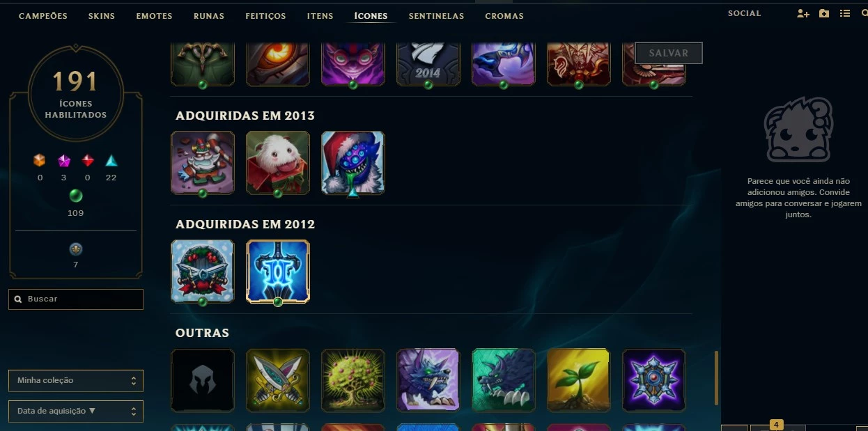Choose the glowing blue sword icon
The image size is (868, 431).
click(278, 271)
